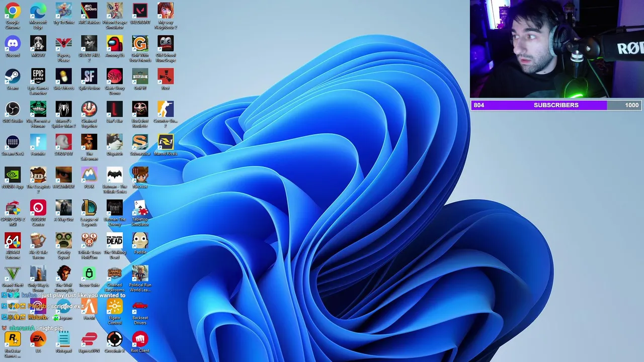Click the subscribers goal progress bar
Screen dimensions: 644x362
pos(556,105)
